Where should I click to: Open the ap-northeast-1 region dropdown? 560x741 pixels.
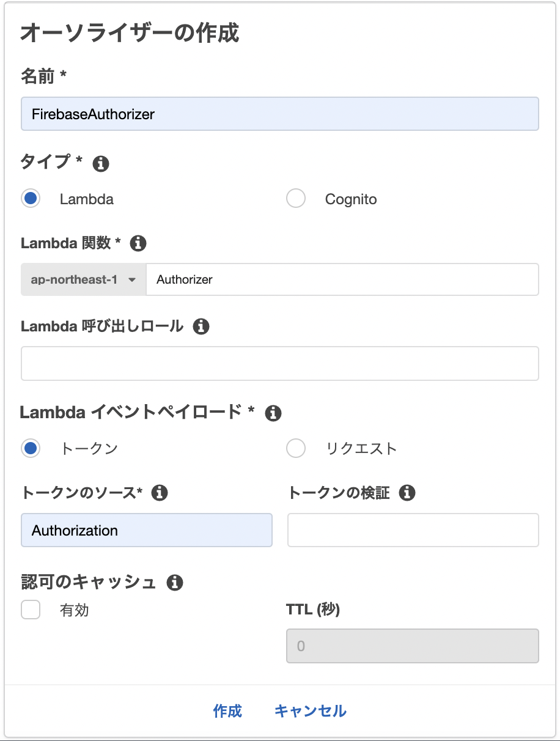(x=83, y=279)
